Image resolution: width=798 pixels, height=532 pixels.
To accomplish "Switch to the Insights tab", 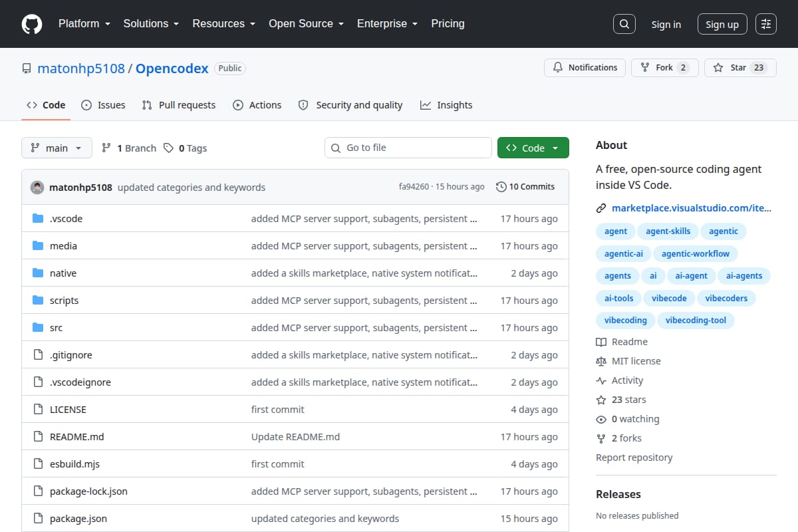I will tap(446, 105).
